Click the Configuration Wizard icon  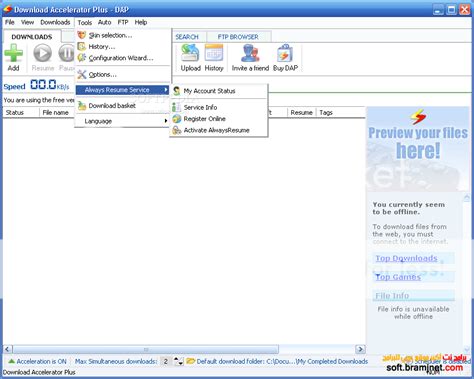82,58
